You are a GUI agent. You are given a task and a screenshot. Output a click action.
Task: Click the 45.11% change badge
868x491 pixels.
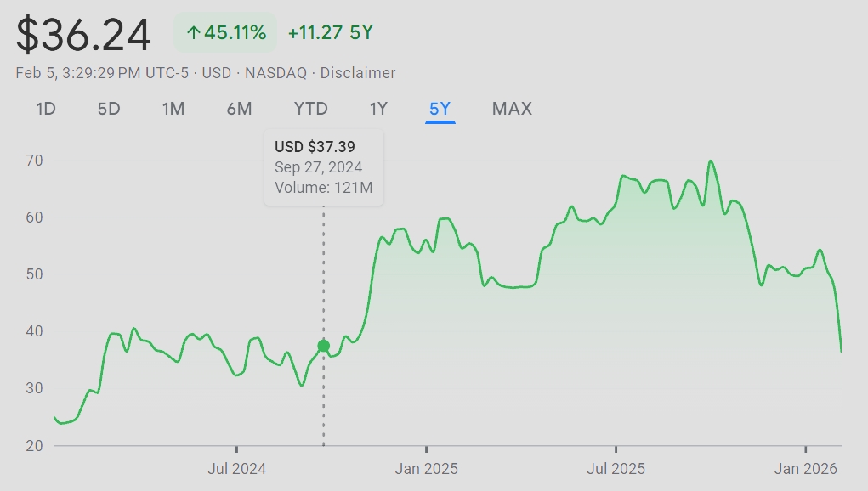[226, 33]
